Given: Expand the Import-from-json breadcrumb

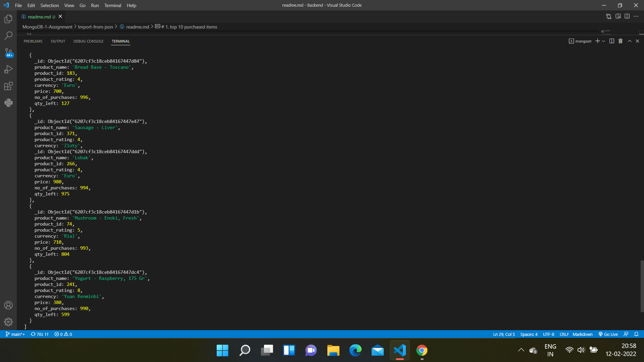Looking at the screenshot, I should [96, 27].
